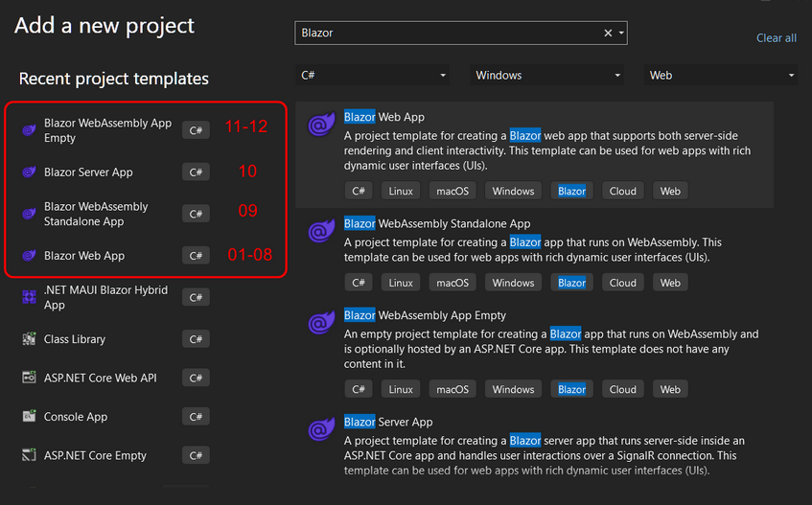
Task: Open the Windows platform filter dropdown
Action: point(546,75)
